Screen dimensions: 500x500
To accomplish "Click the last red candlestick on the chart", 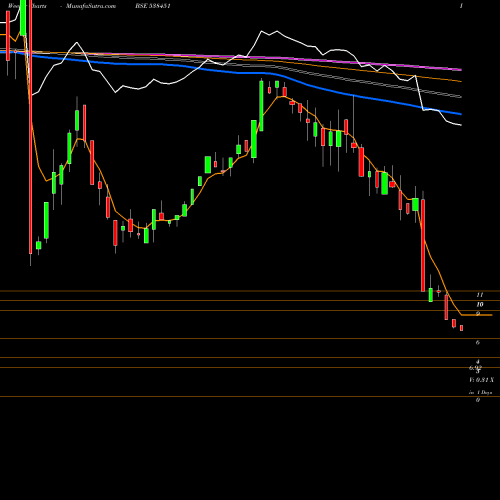I will click(461, 328).
